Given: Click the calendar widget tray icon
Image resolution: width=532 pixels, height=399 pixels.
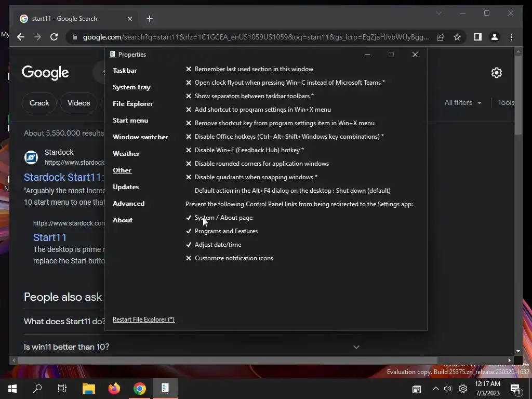Looking at the screenshot, I should tap(417, 389).
